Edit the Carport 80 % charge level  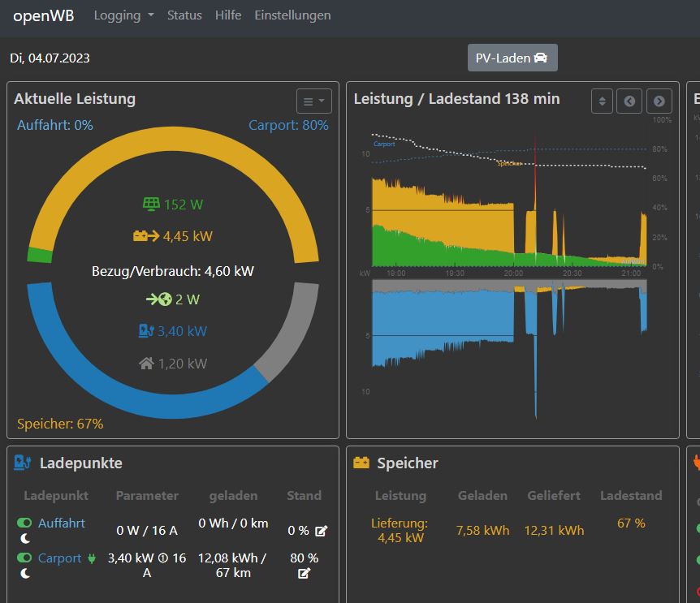tap(304, 573)
